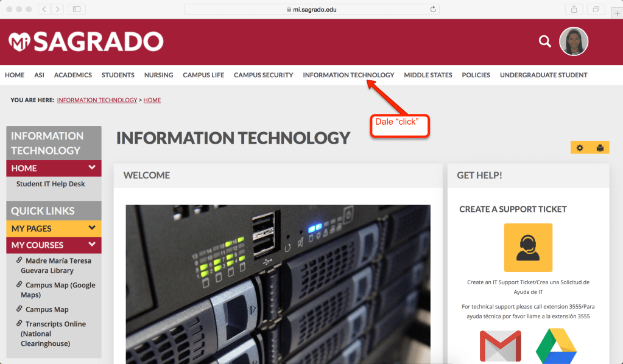623x364 pixels.
Task: Click the printer icon to print page
Action: [x=600, y=148]
